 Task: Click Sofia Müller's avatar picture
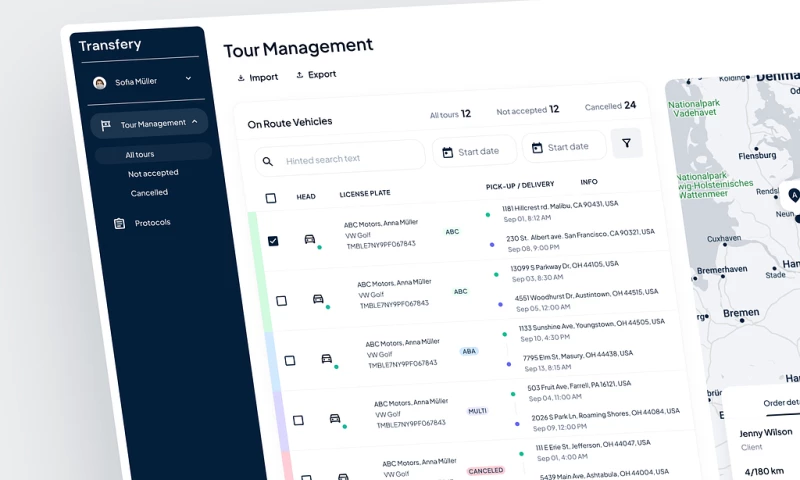coord(99,82)
